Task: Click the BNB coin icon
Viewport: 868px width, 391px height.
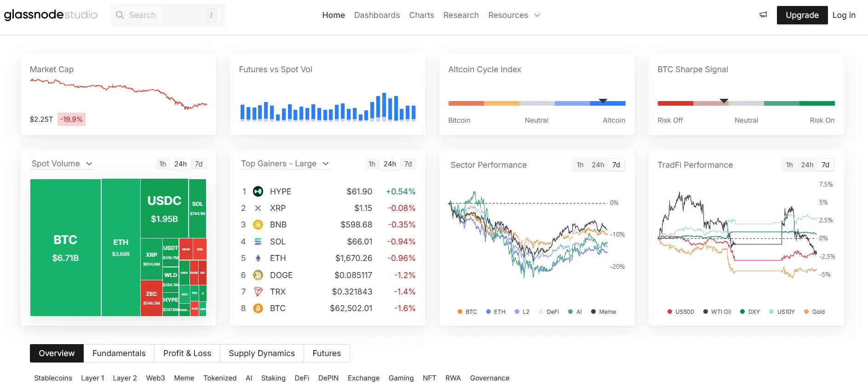Action: coord(258,225)
